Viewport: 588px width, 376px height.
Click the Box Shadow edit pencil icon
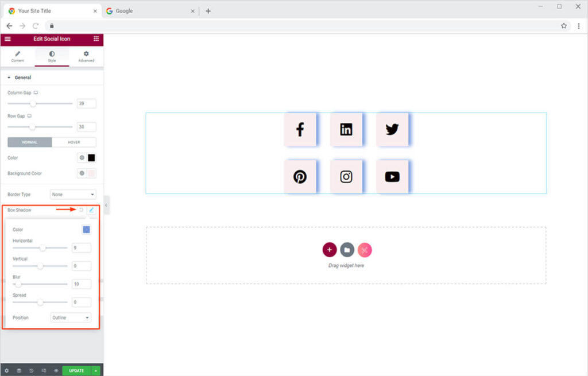[x=91, y=210]
